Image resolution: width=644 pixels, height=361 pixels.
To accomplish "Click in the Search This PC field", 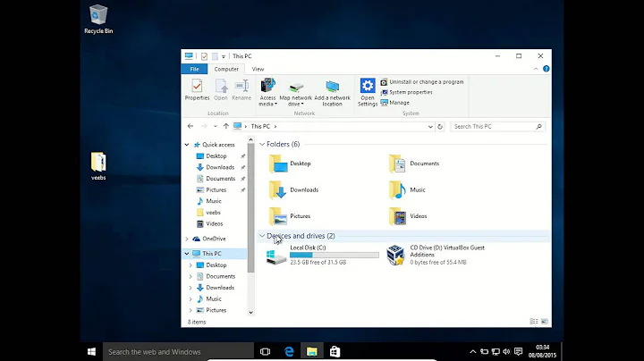I will 497,127.
